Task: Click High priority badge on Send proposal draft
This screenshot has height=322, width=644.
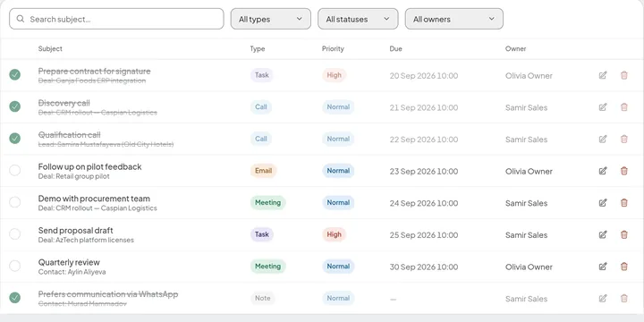Action: [334, 234]
